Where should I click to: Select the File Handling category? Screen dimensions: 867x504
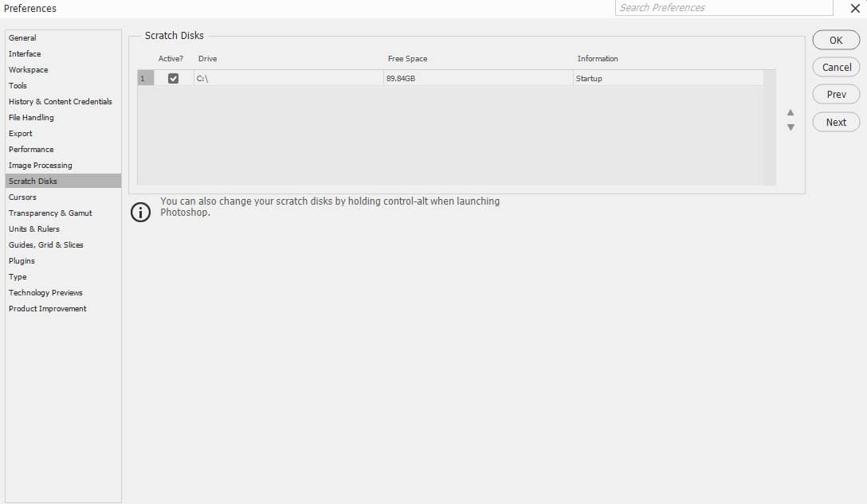31,117
